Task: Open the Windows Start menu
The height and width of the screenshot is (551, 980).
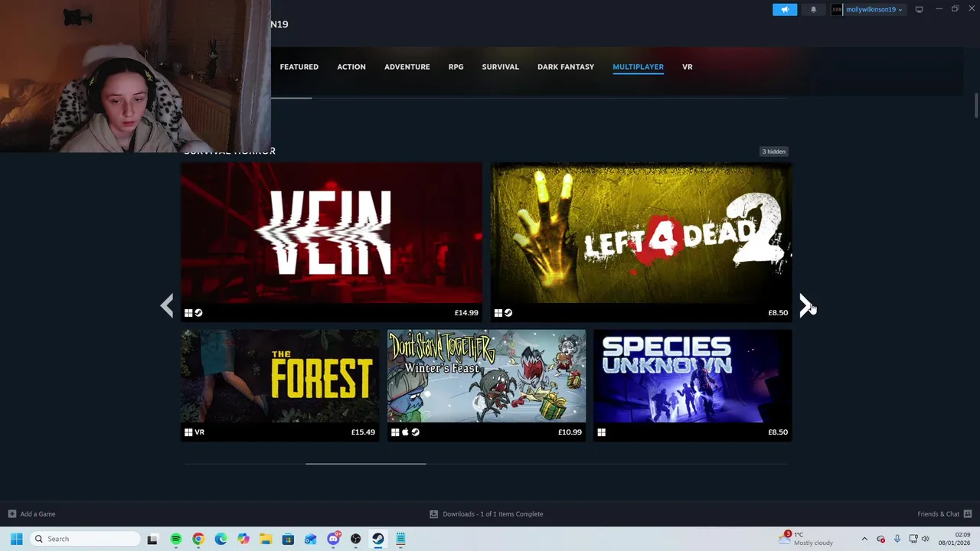Action: (16, 539)
